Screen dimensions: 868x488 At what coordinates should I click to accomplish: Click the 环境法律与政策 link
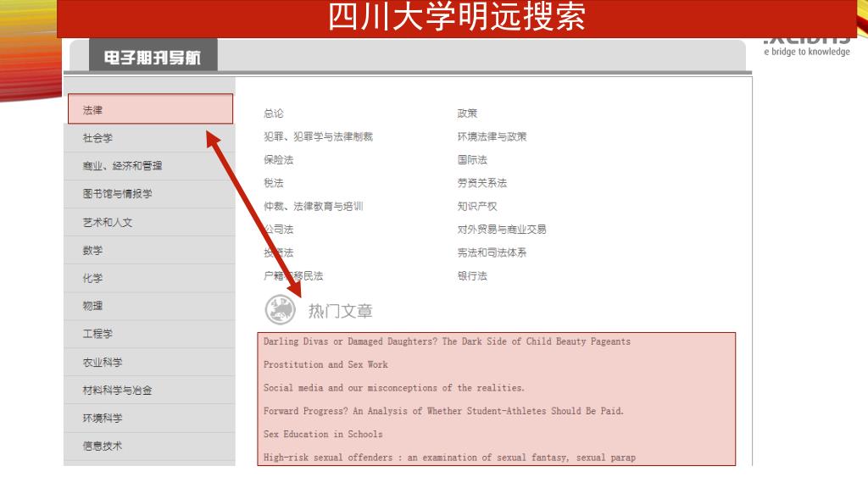[x=492, y=136]
